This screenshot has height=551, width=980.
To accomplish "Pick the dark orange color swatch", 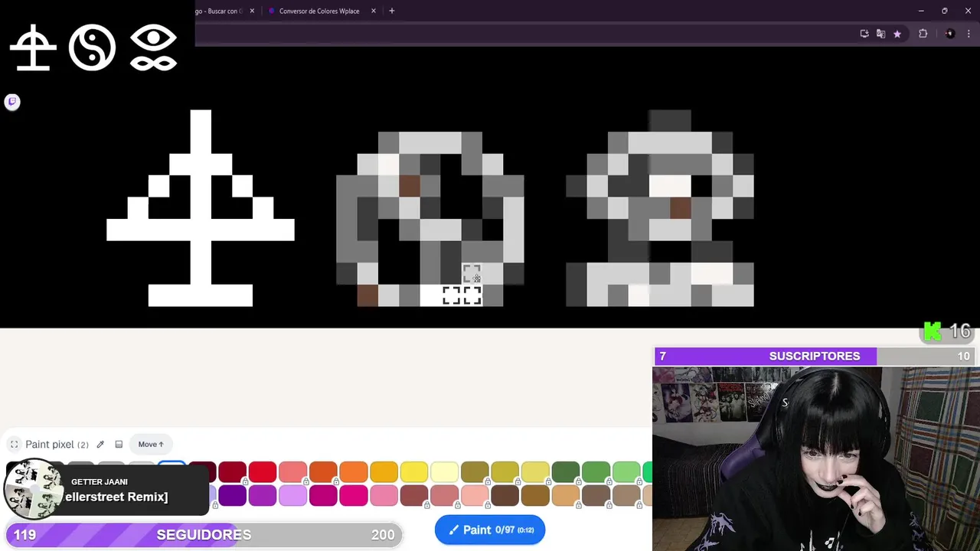I will [323, 472].
